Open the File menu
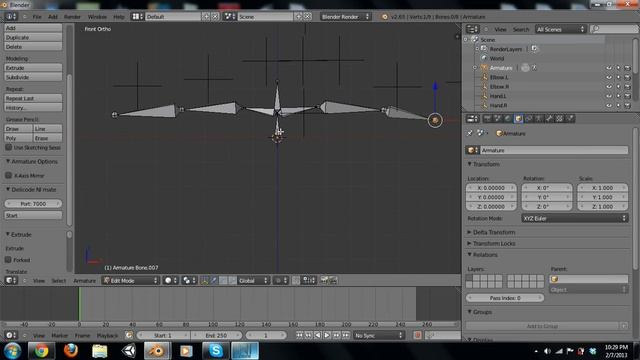 pos(37,17)
